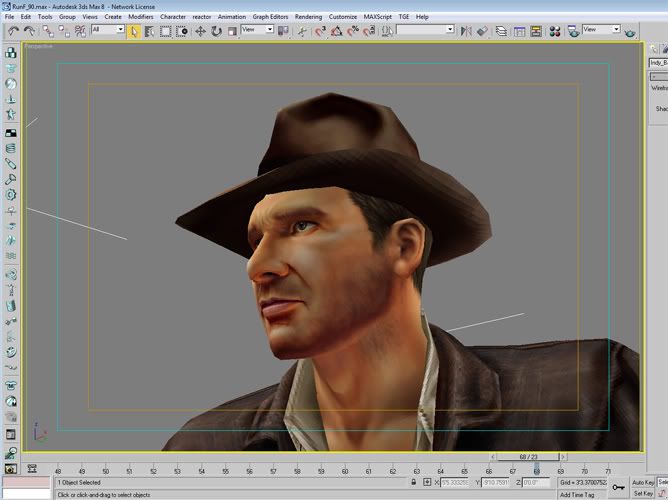Click the Perspective viewport label
This screenshot has width=668, height=500.
38,46
